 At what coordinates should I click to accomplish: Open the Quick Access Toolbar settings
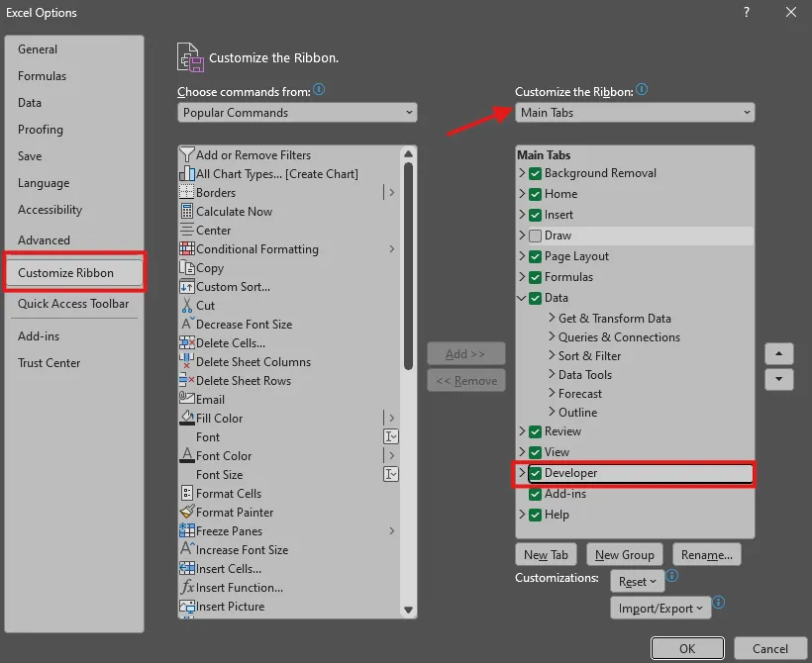pos(72,304)
